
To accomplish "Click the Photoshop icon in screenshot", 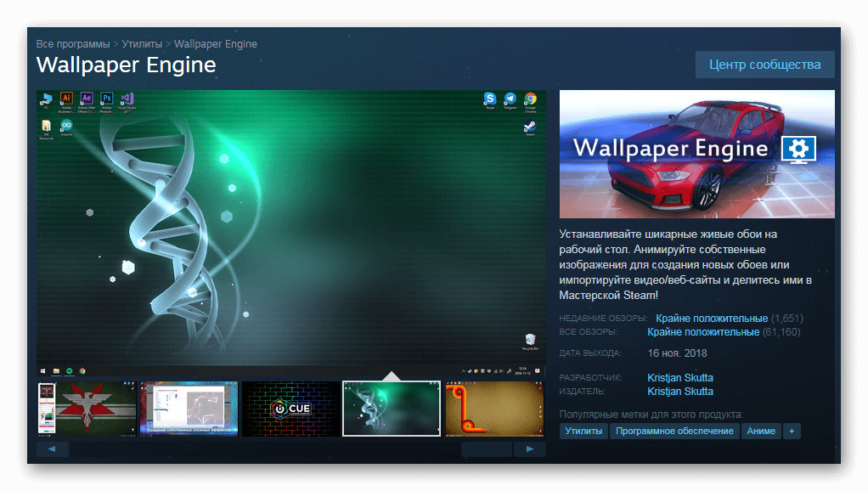I will point(107,101).
